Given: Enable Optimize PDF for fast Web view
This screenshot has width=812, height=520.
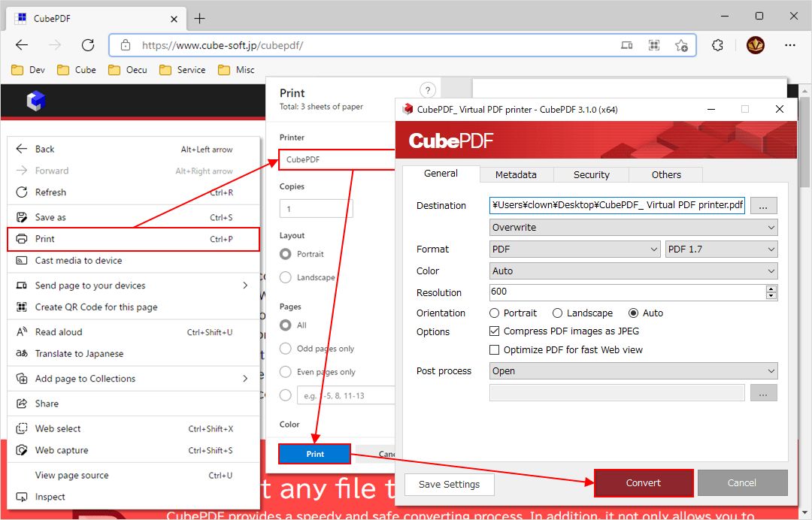Looking at the screenshot, I should coord(495,349).
